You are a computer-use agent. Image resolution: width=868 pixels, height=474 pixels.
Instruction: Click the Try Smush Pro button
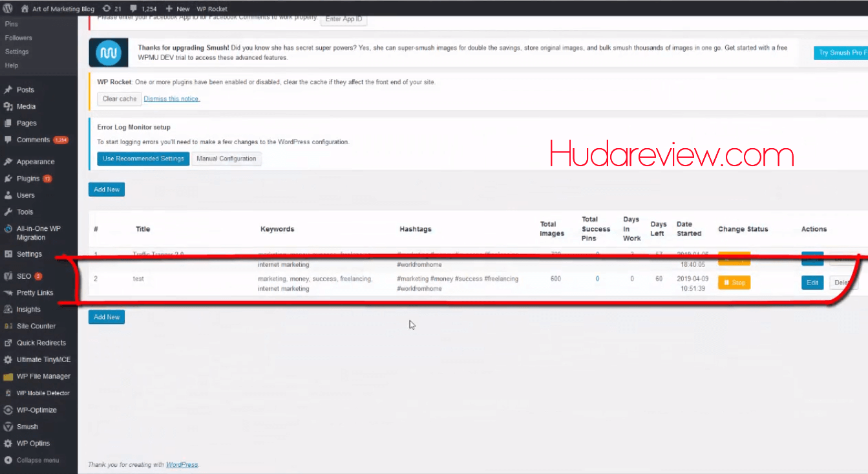pyautogui.click(x=840, y=53)
